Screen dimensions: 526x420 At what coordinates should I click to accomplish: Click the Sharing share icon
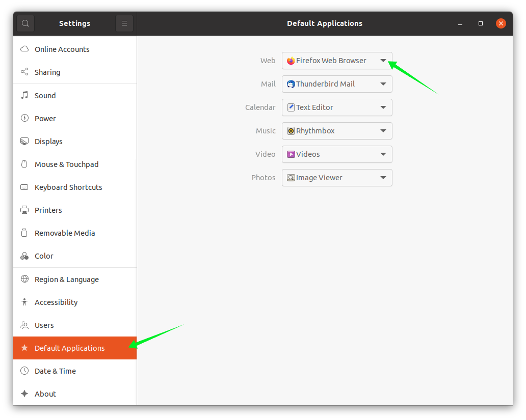click(24, 72)
